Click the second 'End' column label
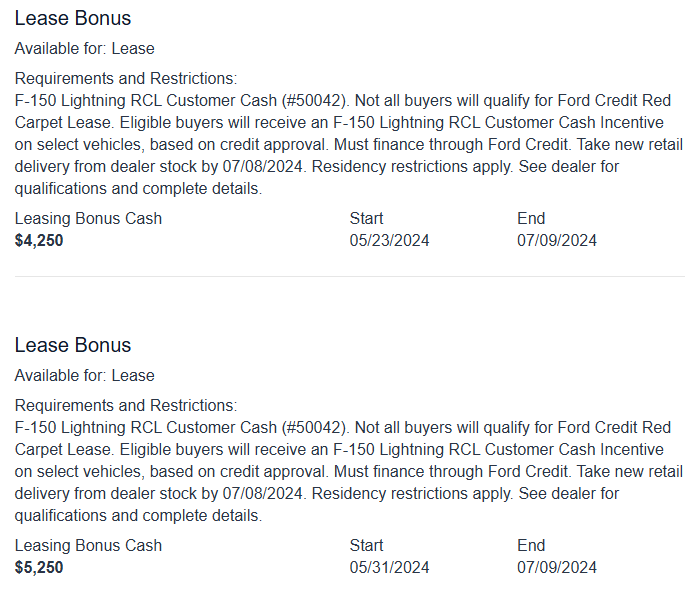 click(531, 546)
